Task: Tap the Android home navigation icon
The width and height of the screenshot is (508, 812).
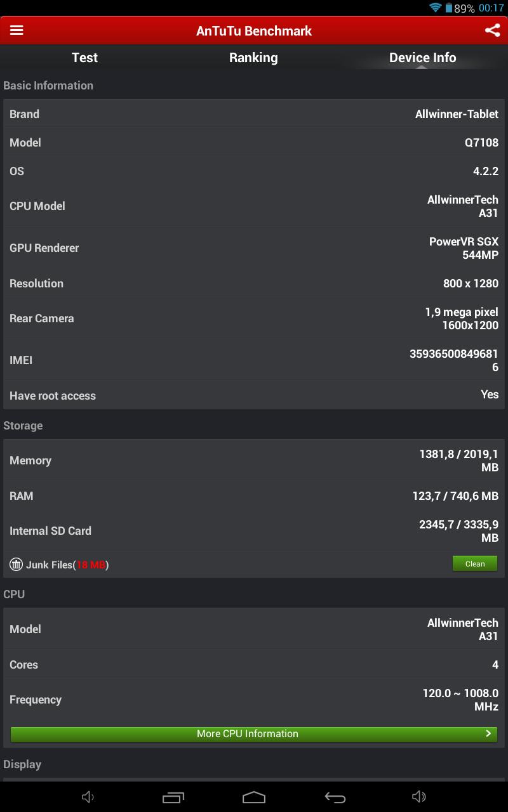Action: tap(254, 797)
